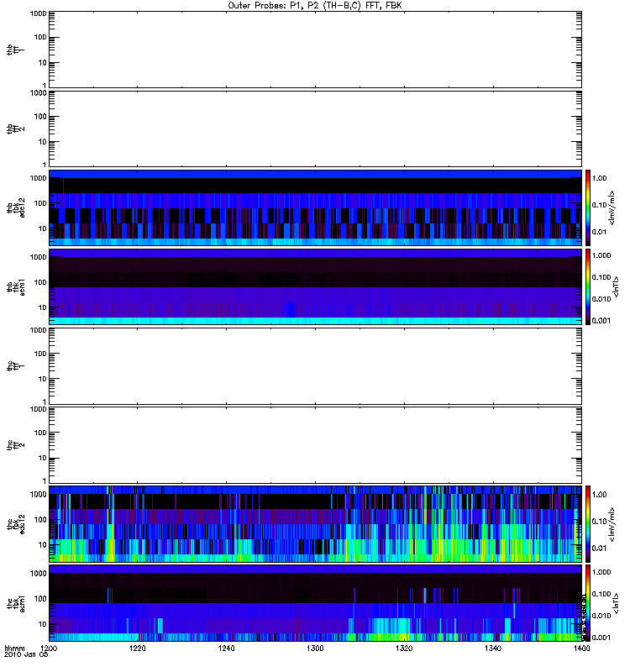Click the 'thc fbk scm1' y-axis panel label
This screenshot has width=630, height=672.
click(16, 603)
